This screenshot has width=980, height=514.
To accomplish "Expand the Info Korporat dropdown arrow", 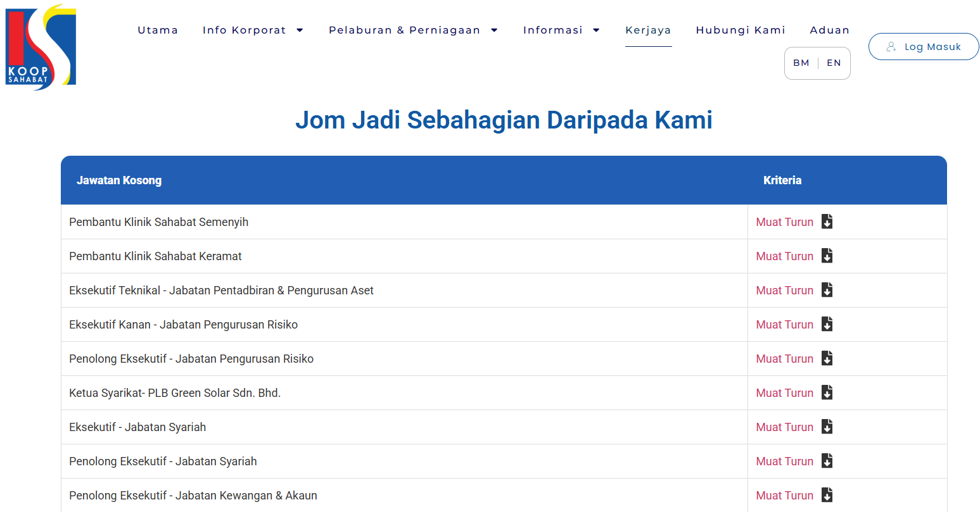I will pyautogui.click(x=300, y=30).
